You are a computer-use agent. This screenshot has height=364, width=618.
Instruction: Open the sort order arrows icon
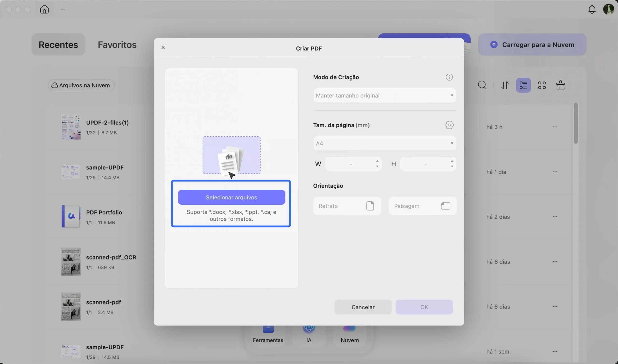point(505,85)
